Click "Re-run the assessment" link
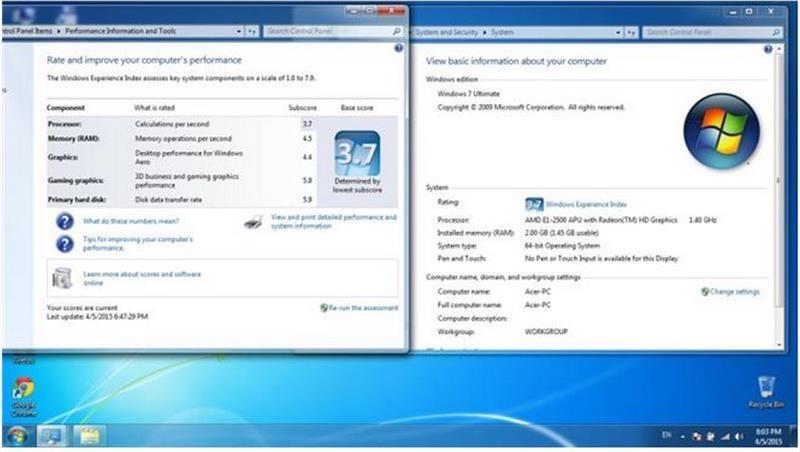 (363, 308)
